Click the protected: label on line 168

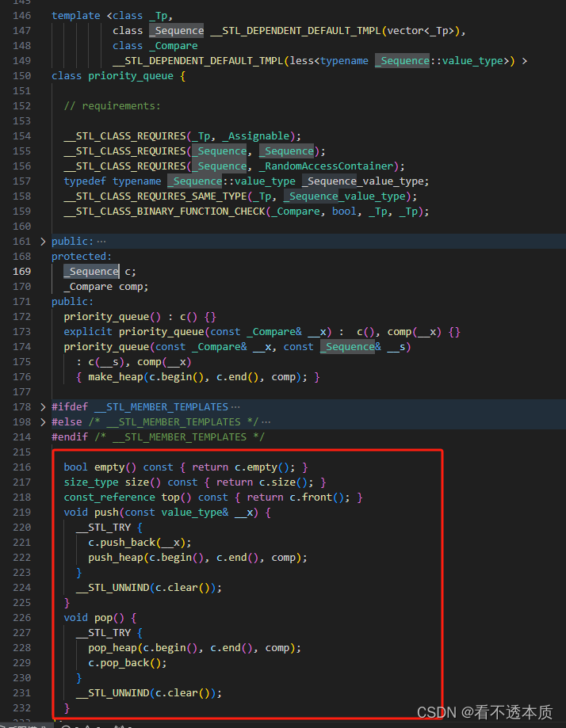coord(82,257)
